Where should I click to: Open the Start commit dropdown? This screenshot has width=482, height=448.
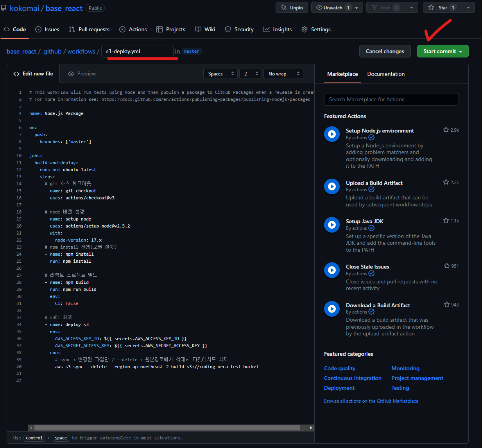[x=443, y=51]
